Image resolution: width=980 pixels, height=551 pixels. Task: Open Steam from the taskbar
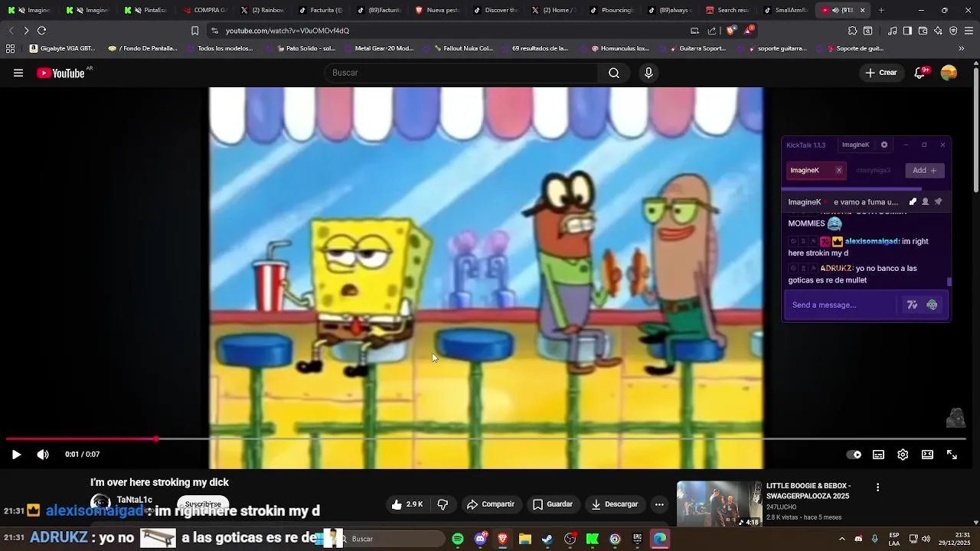(547, 539)
